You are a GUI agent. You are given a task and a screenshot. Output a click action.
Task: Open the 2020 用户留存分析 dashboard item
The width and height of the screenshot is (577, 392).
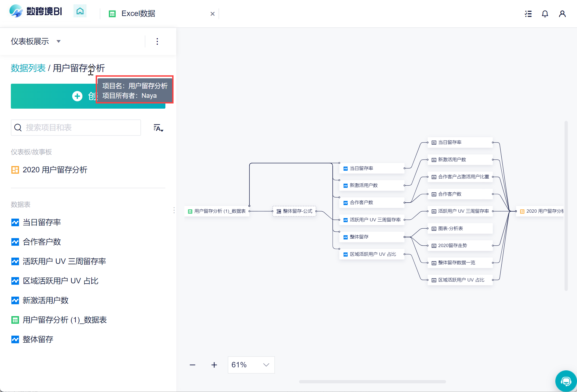[55, 170]
